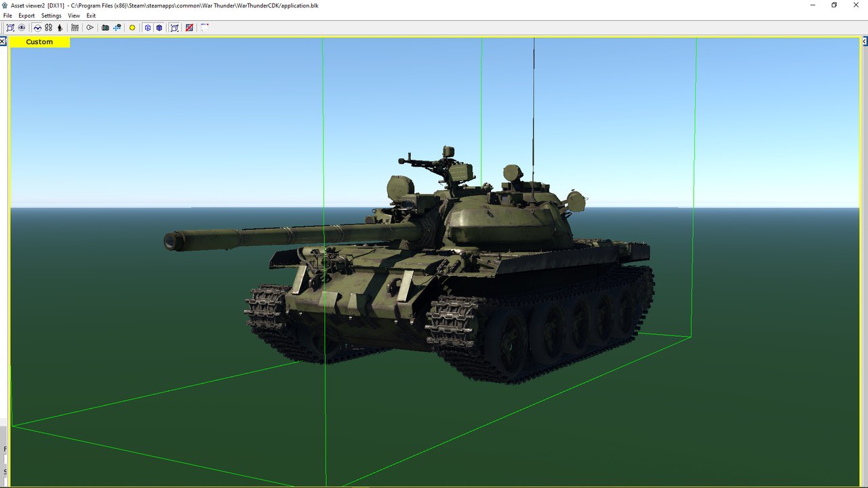The height and width of the screenshot is (488, 868).
Task: Click the red slash crossed-out icon
Action: point(189,28)
